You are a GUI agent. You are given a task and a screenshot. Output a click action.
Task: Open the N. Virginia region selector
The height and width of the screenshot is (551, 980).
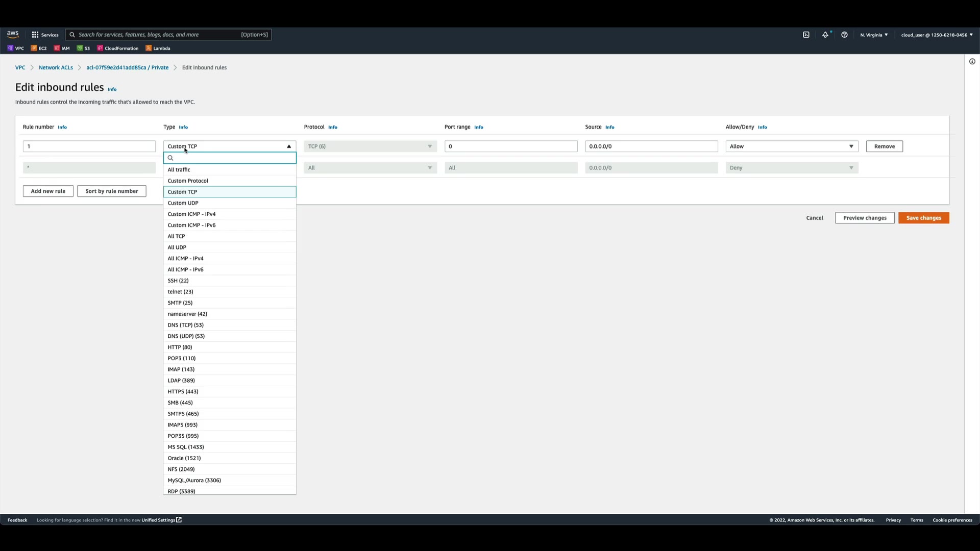[x=873, y=35]
